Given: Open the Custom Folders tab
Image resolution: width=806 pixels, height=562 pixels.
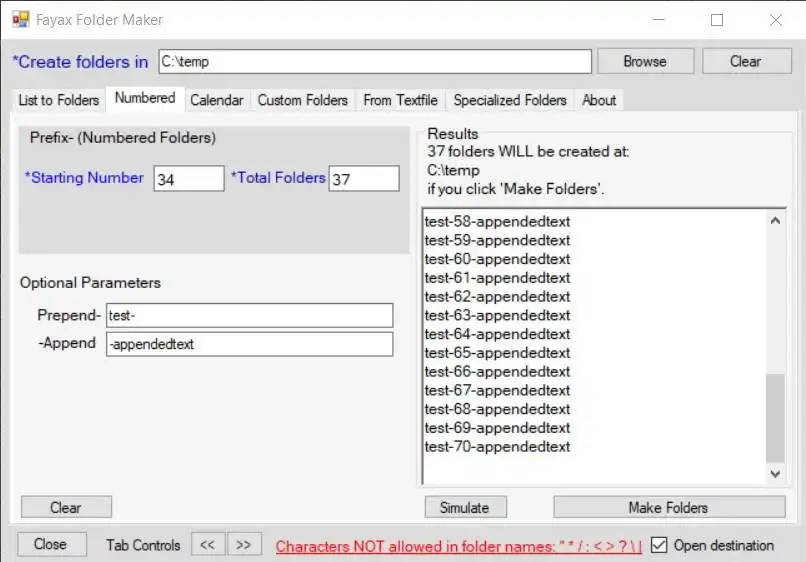Looking at the screenshot, I should click(303, 100).
